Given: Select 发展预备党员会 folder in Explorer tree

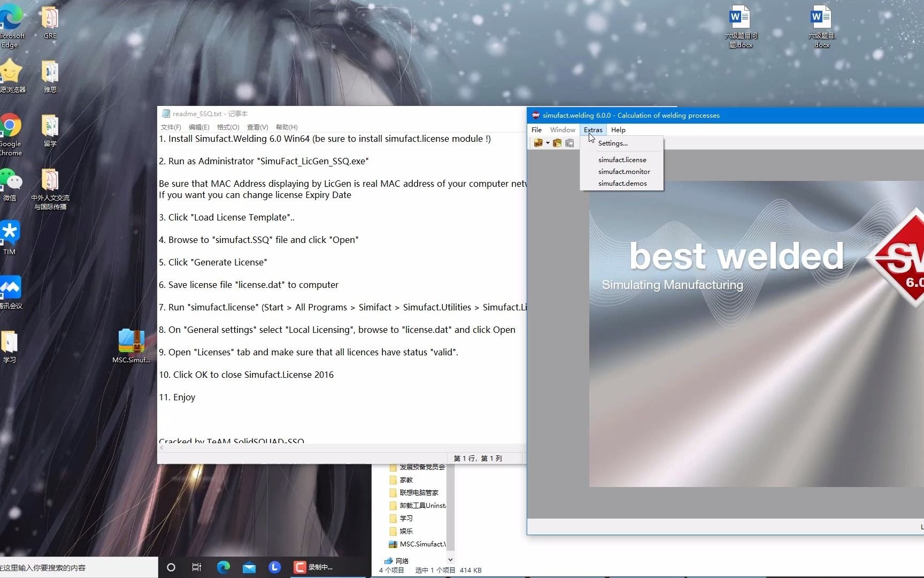Looking at the screenshot, I should pyautogui.click(x=417, y=467).
